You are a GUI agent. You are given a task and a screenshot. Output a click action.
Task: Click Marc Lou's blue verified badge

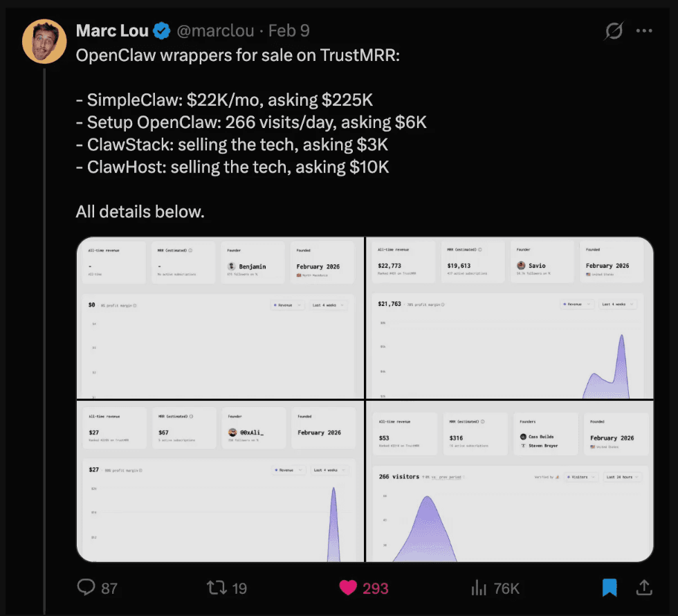click(x=161, y=30)
